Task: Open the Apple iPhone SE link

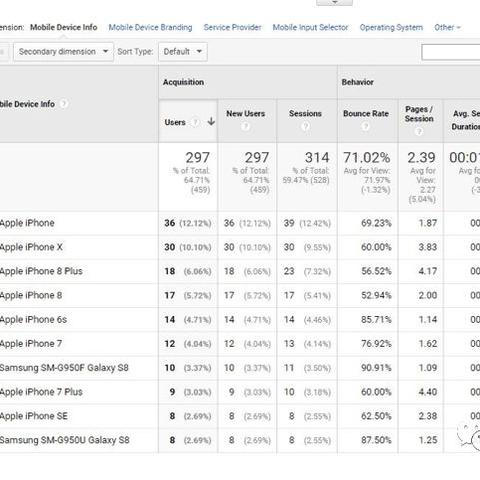Action: point(34,416)
